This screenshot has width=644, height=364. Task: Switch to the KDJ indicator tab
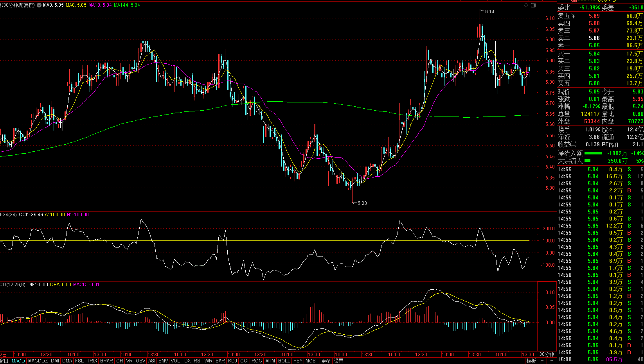point(233,361)
